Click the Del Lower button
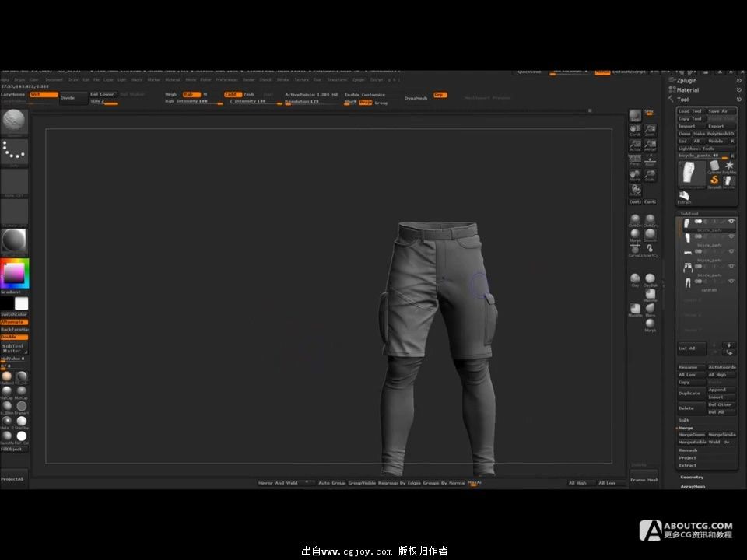The height and width of the screenshot is (560, 747). click(x=103, y=94)
